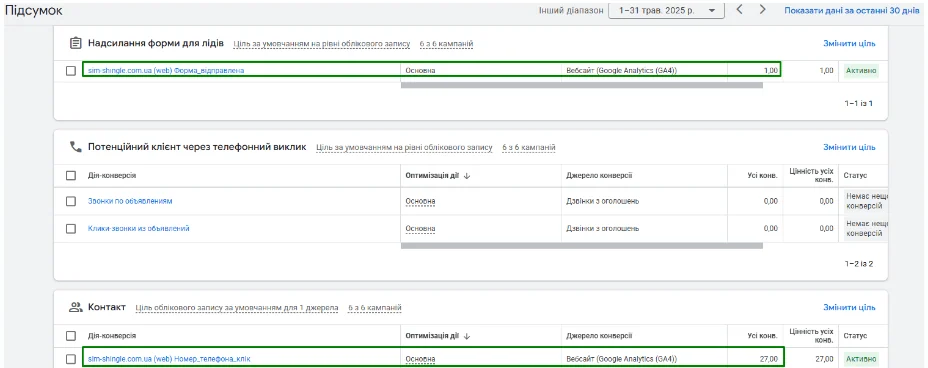The image size is (928, 368).
Task: Go to previous date range arrow
Action: tap(739, 10)
